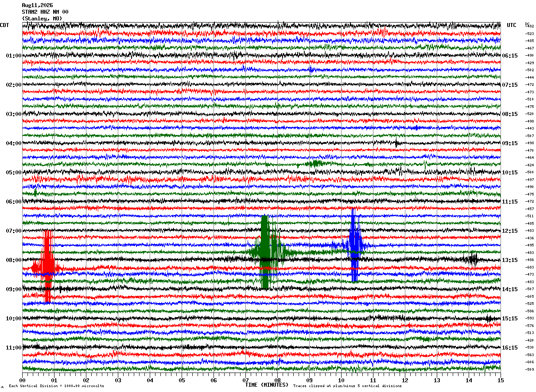Viewport: 536px width, 392px height.
Task: Click DC offset value -593
Action: pyautogui.click(x=529, y=318)
